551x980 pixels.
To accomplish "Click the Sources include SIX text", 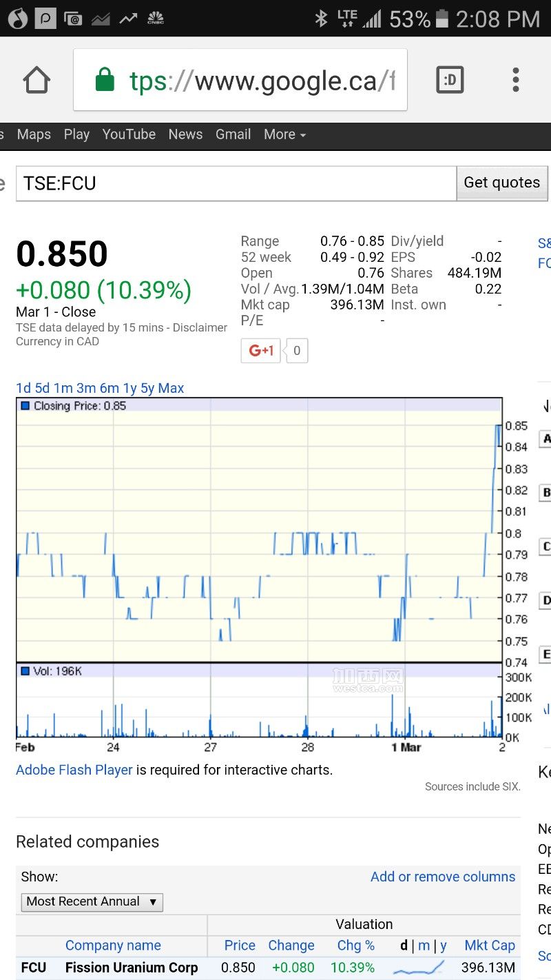I will (x=472, y=786).
